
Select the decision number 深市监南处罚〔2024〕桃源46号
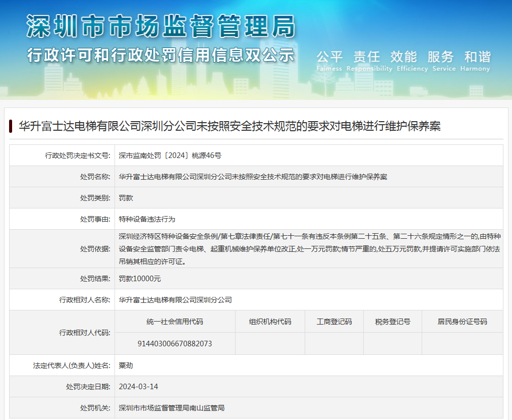click(x=170, y=155)
